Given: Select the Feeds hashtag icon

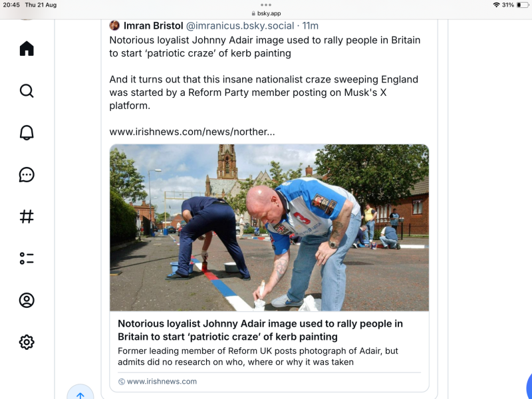Looking at the screenshot, I should click(27, 216).
